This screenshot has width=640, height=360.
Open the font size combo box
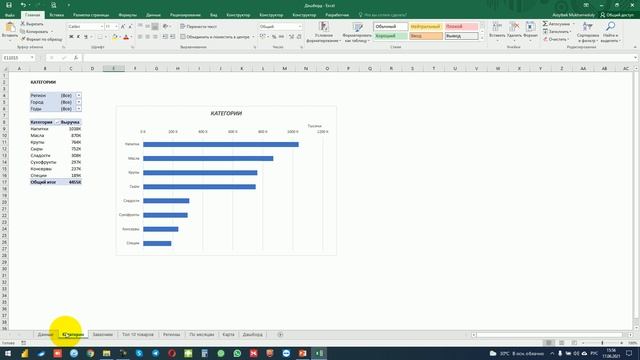click(111, 27)
